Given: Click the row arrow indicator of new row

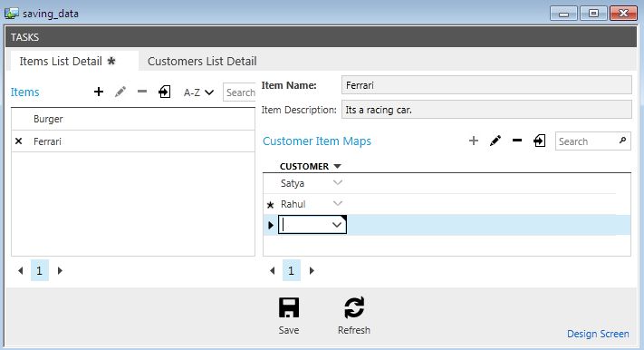Looking at the screenshot, I should tap(270, 225).
